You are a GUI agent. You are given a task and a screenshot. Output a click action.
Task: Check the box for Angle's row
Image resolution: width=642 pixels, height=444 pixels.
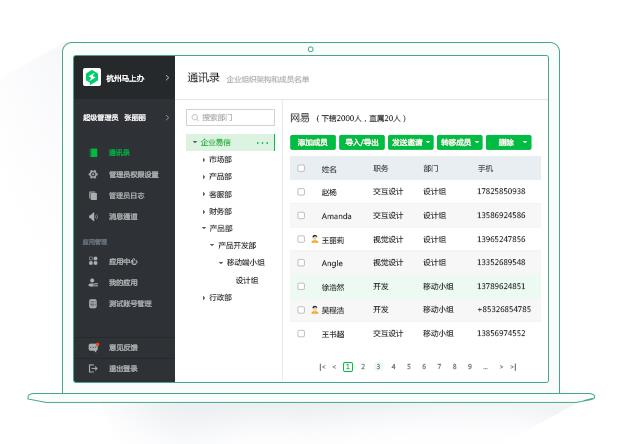(301, 263)
